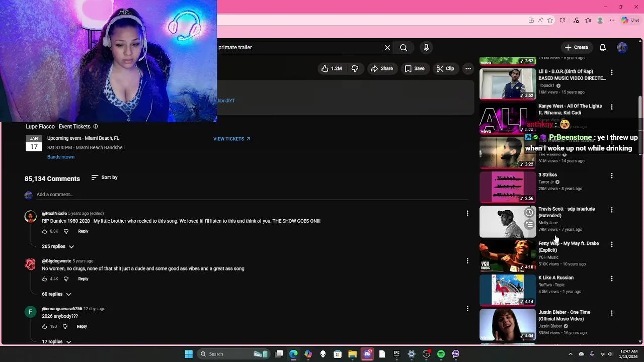Viewport: 644px width, 362px height.
Task: Show hidden system tray icons chevron
Action: pyautogui.click(x=570, y=354)
